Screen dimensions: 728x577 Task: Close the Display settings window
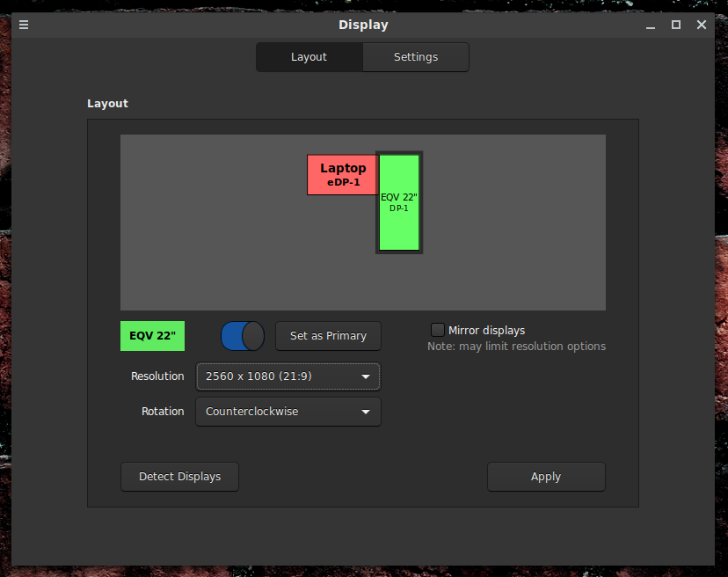coord(702,25)
